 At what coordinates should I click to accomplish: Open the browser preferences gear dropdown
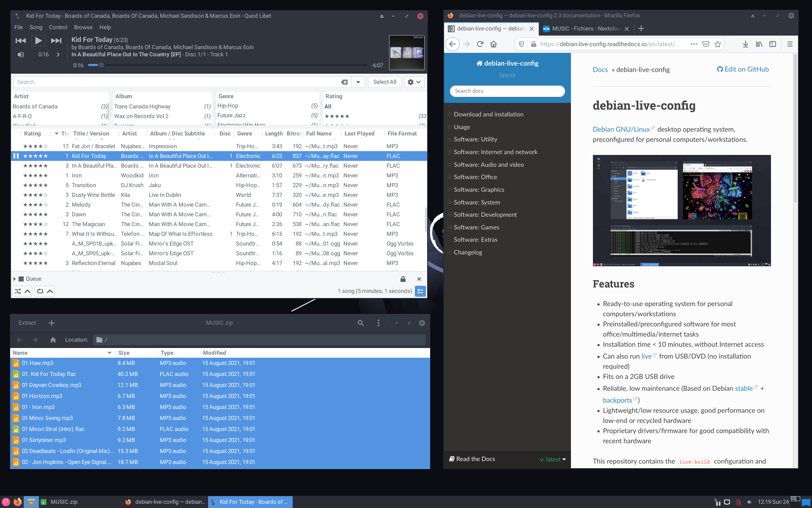click(414, 82)
